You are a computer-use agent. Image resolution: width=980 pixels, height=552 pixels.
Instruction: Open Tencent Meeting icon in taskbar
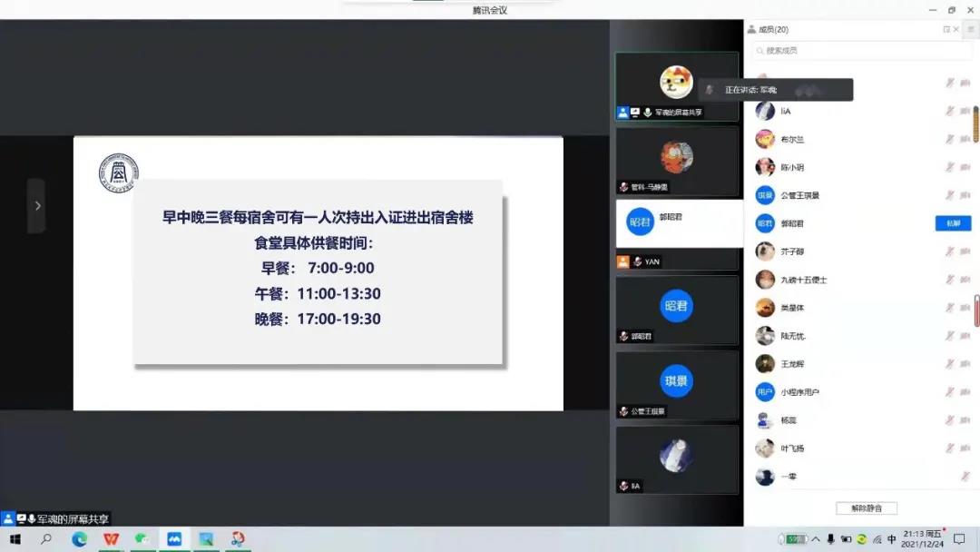[x=174, y=539]
